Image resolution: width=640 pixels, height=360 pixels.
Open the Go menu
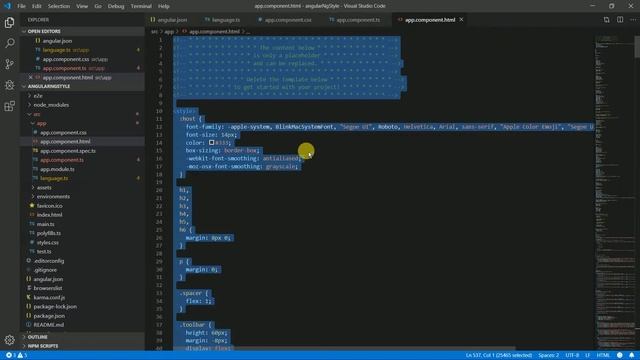[98, 6]
